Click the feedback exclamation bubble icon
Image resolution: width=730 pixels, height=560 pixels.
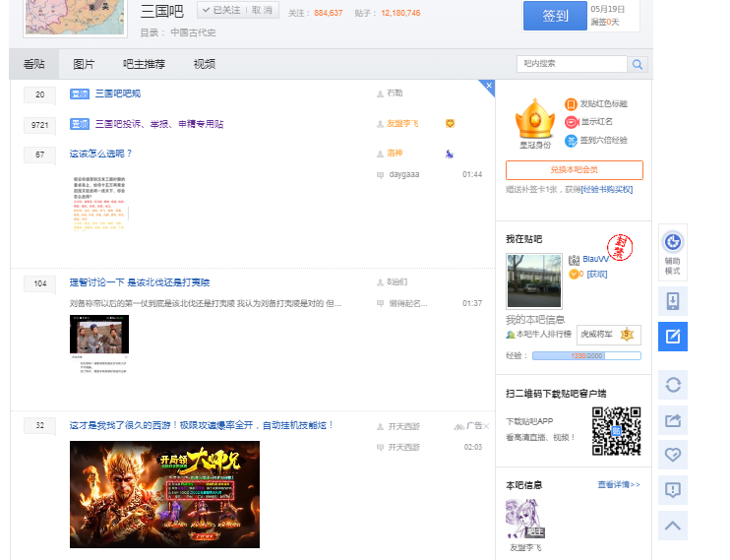click(x=673, y=489)
